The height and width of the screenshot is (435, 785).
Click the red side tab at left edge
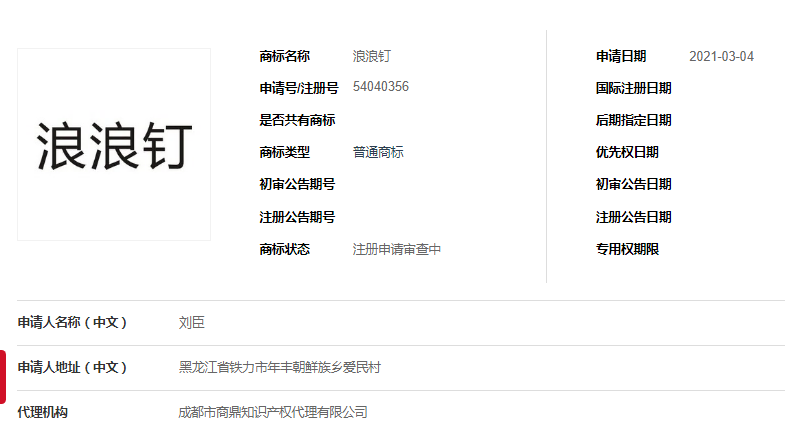tap(3, 377)
